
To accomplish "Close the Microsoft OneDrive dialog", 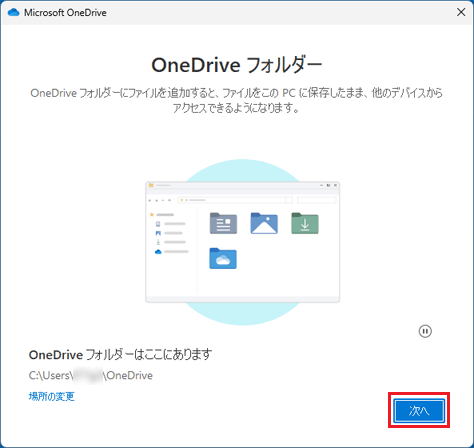I will 461,12.
